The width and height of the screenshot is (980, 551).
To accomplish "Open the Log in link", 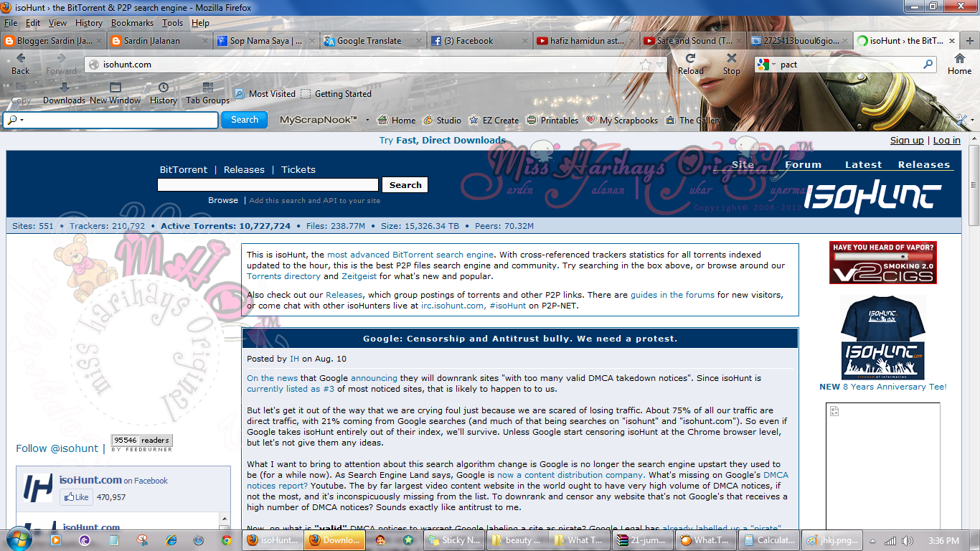I will (x=947, y=141).
